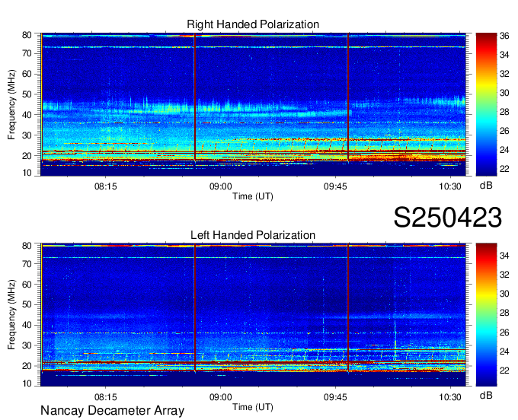The image size is (518, 420).
Task: Click 09:45 tick of Left Handed plot
Action: click(x=335, y=397)
